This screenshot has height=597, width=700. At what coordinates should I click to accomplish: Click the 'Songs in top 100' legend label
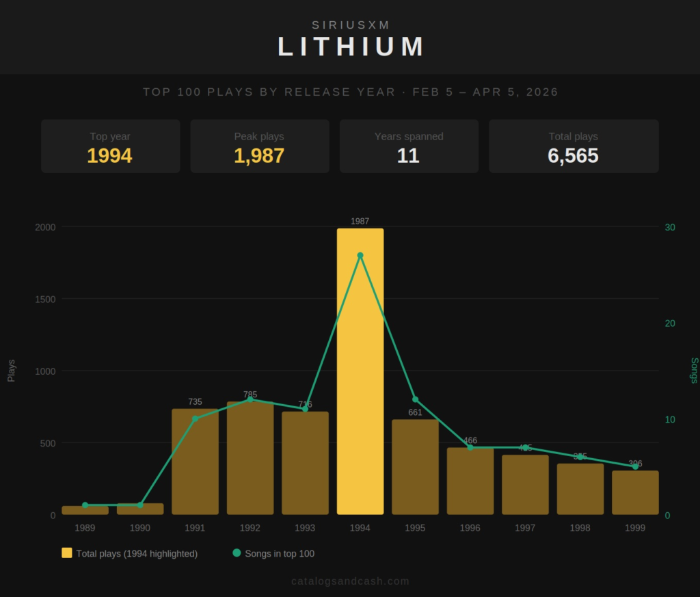(x=280, y=554)
